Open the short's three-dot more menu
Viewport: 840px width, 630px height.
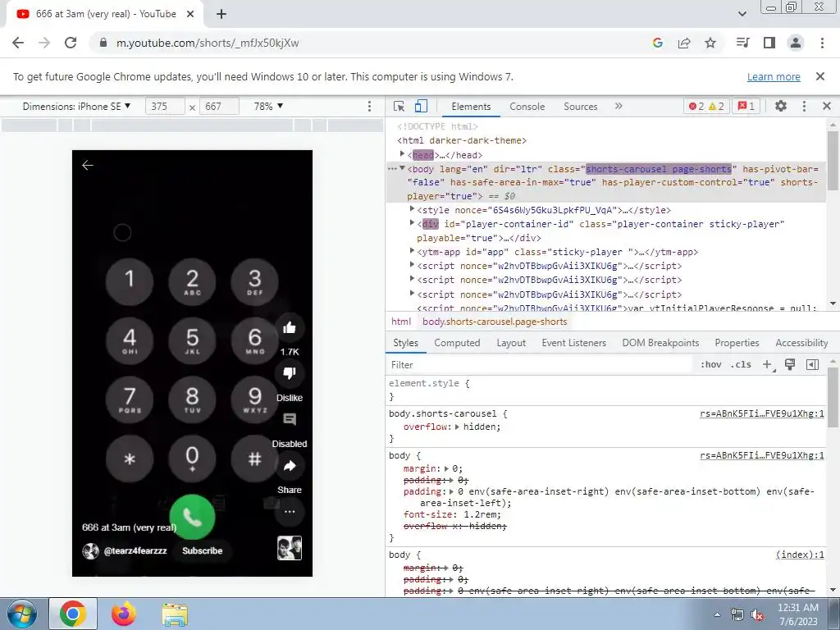click(x=290, y=512)
